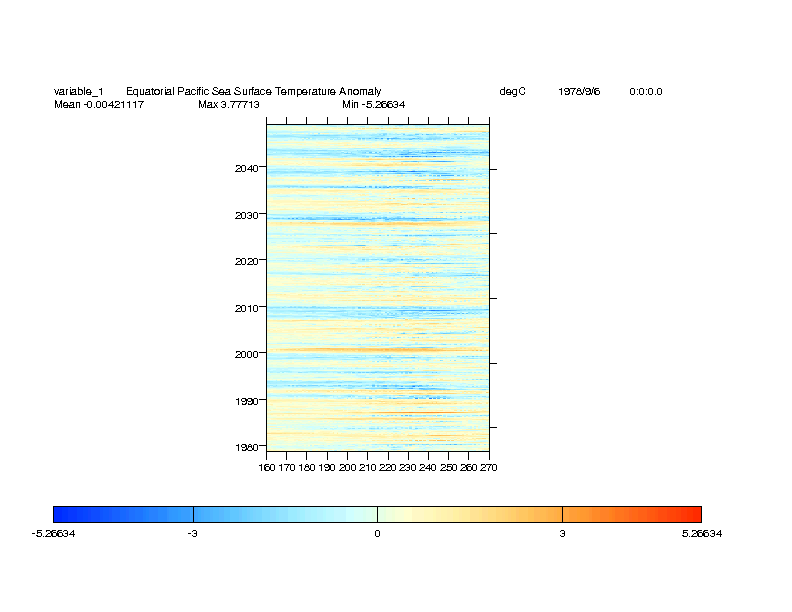The height and width of the screenshot is (612, 792).
Task: Click the 1978/9/6 date text
Action: [x=579, y=92]
